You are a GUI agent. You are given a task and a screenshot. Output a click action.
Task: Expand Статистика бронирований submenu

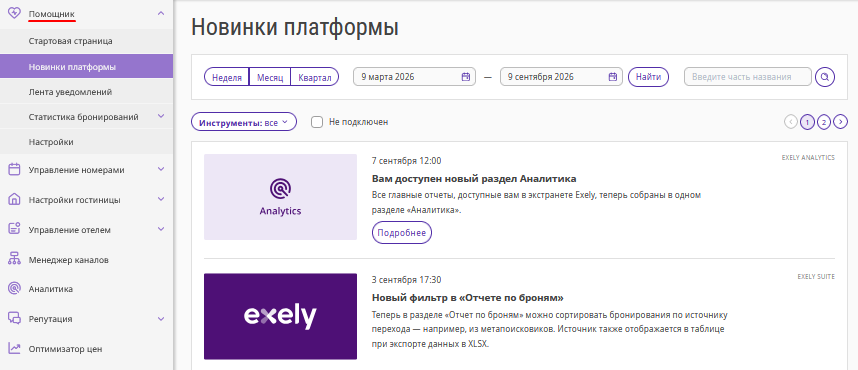click(161, 117)
